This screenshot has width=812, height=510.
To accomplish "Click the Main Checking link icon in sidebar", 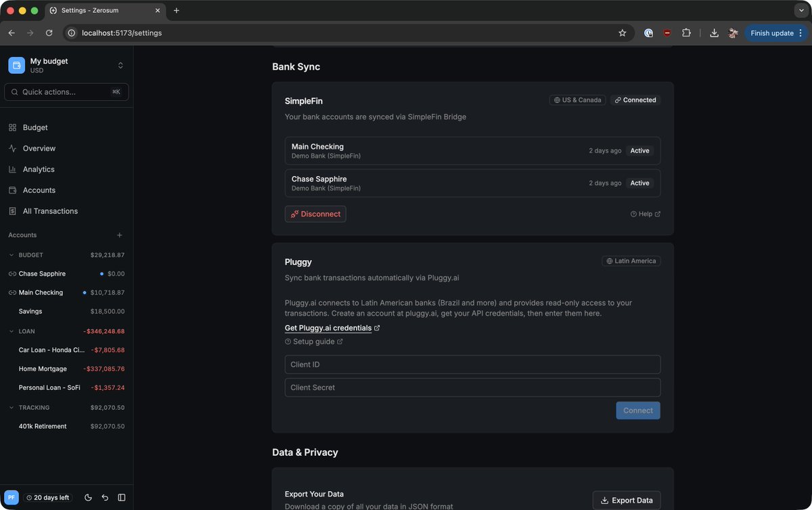I will click(12, 293).
